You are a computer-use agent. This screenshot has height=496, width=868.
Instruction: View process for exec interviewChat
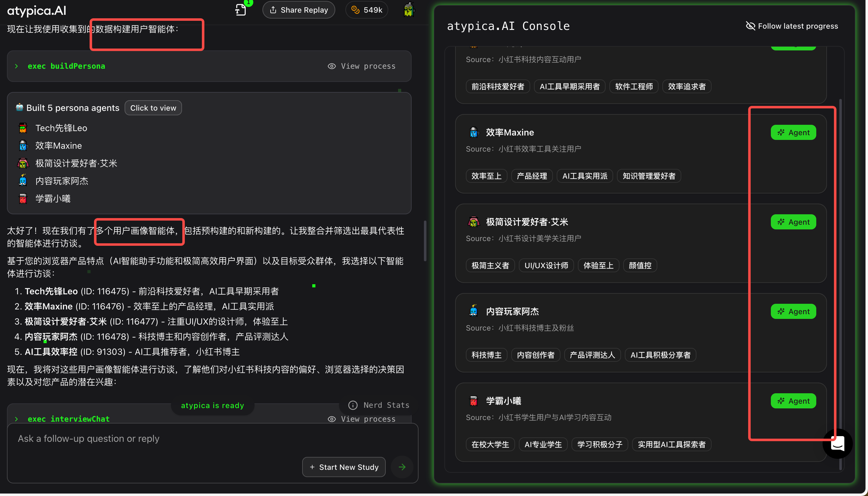361,419
